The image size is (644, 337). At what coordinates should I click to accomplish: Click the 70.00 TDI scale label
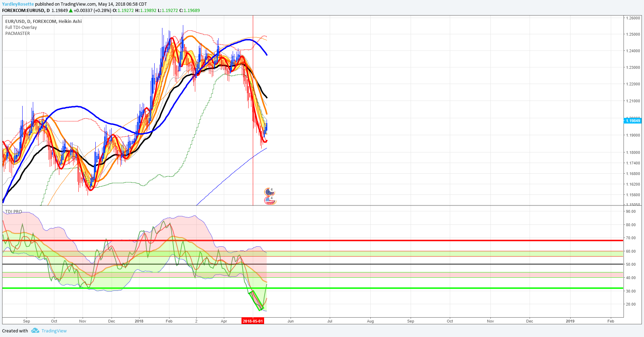pyautogui.click(x=631, y=238)
